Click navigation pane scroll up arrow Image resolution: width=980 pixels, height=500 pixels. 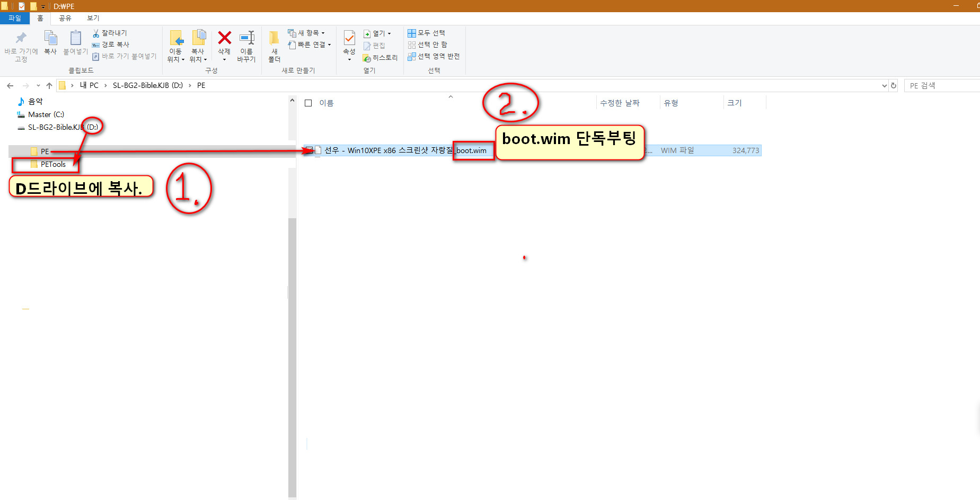292,100
